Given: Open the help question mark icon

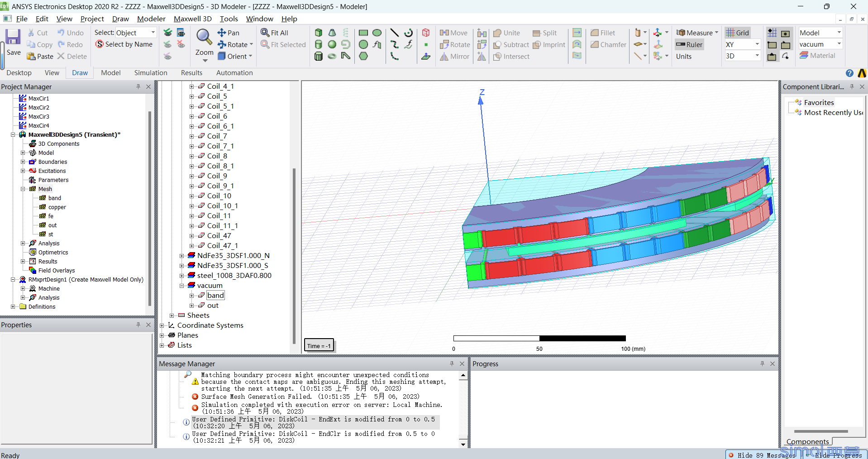Looking at the screenshot, I should 849,73.
